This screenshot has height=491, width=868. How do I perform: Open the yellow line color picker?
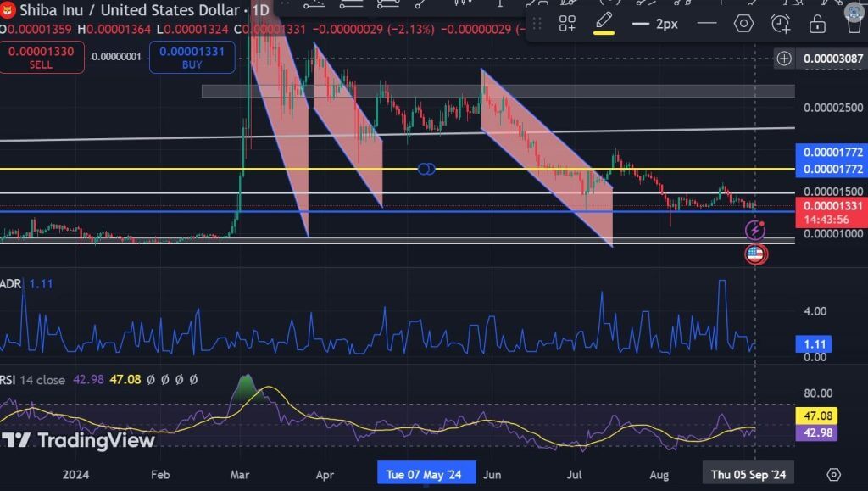[x=604, y=25]
